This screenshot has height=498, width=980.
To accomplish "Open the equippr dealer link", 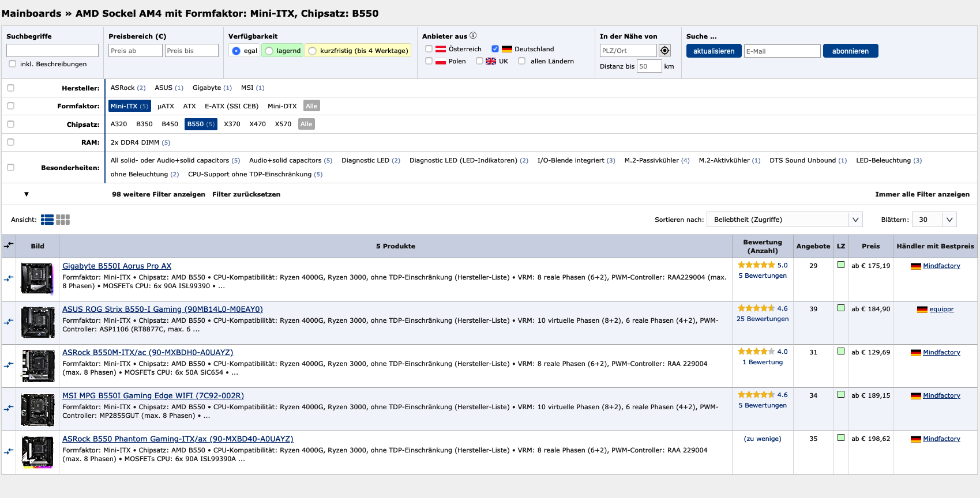I will click(941, 309).
